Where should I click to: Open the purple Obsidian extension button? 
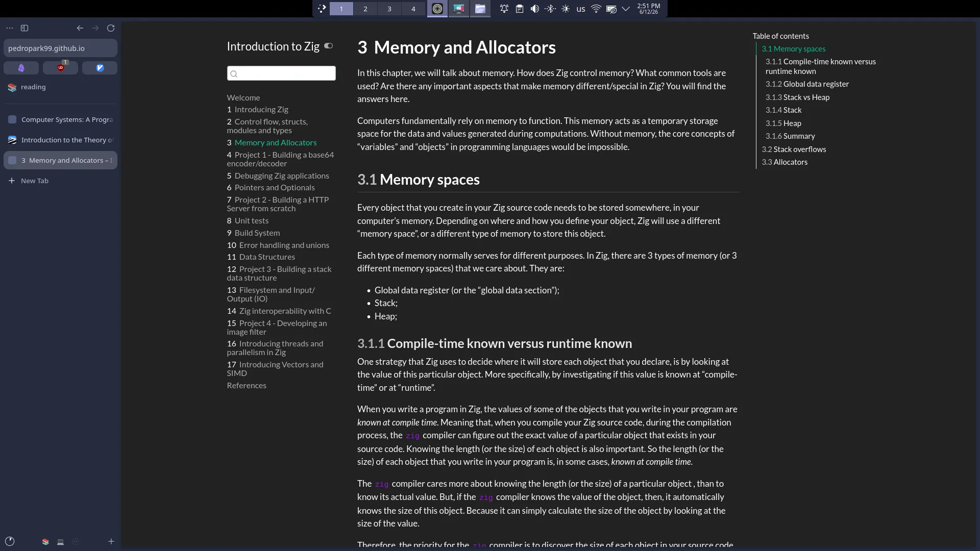pos(21,68)
